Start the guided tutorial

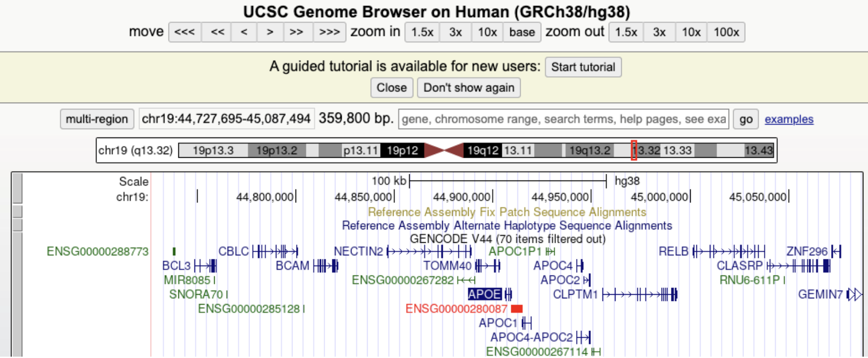pos(583,67)
